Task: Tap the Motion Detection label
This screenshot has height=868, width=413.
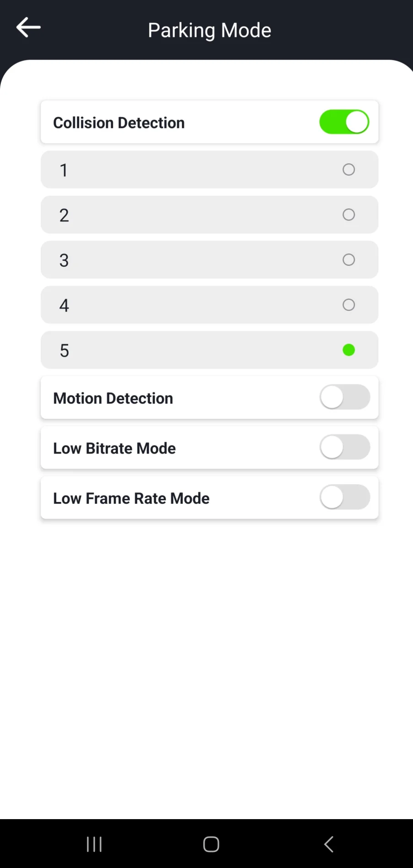Action: tap(113, 398)
